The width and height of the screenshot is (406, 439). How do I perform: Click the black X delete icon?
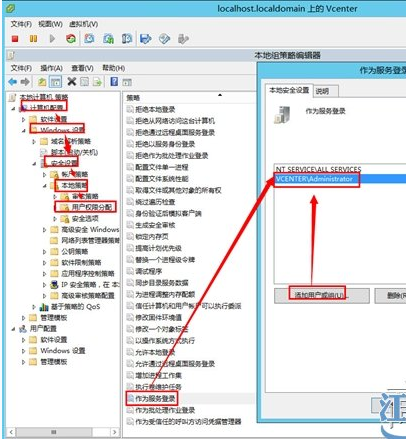click(72, 81)
